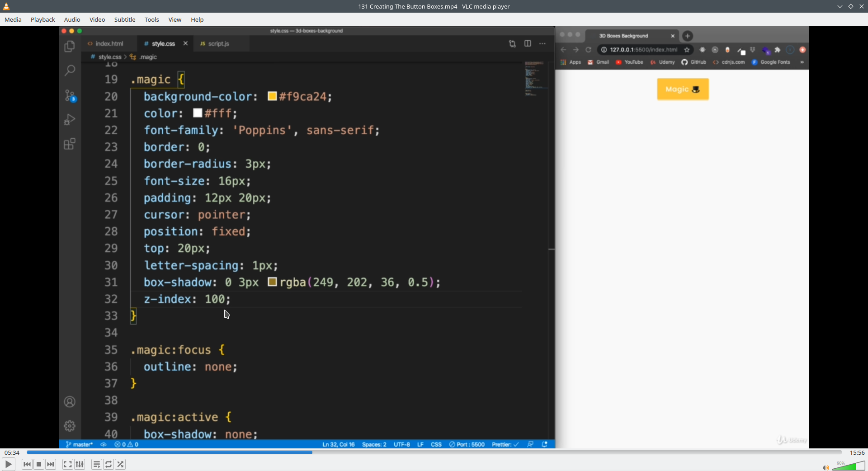
Task: Click the feedback icon in status bar
Action: click(x=530, y=444)
